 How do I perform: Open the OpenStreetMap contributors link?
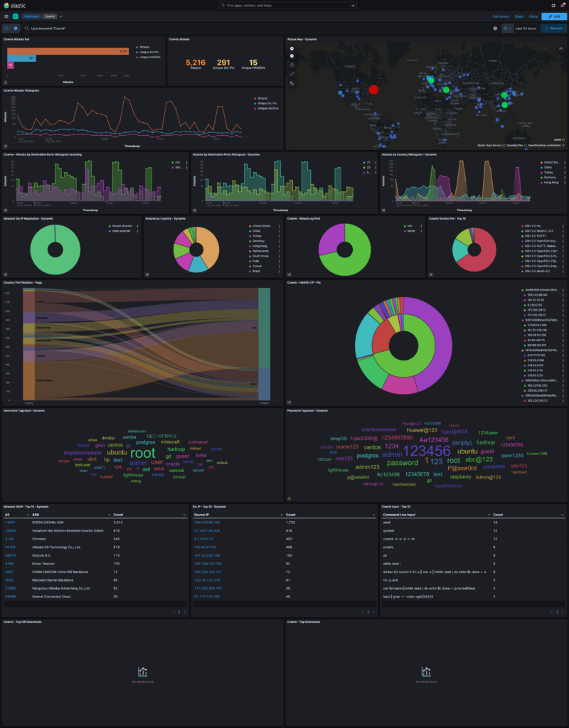click(546, 145)
